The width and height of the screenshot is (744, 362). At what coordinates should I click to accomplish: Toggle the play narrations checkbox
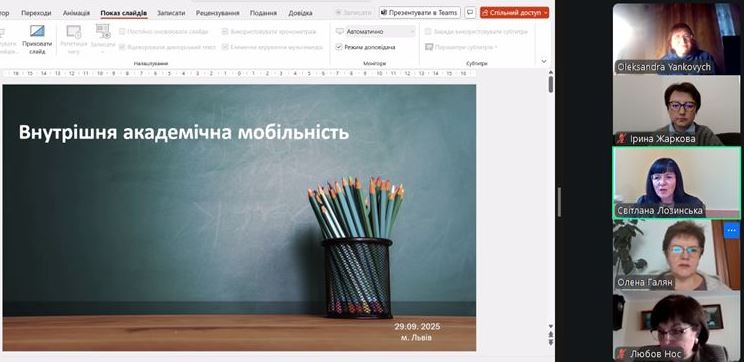(x=122, y=47)
